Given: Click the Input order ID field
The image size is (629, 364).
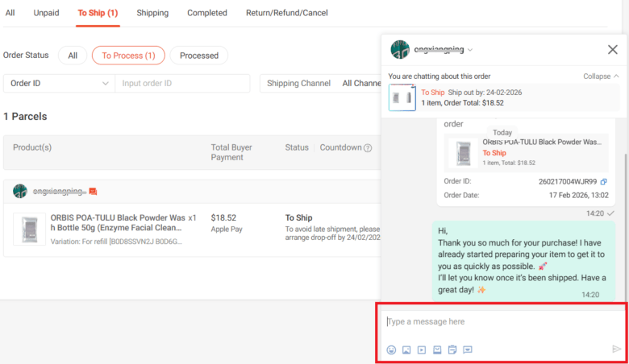Looking at the screenshot, I should pyautogui.click(x=182, y=83).
